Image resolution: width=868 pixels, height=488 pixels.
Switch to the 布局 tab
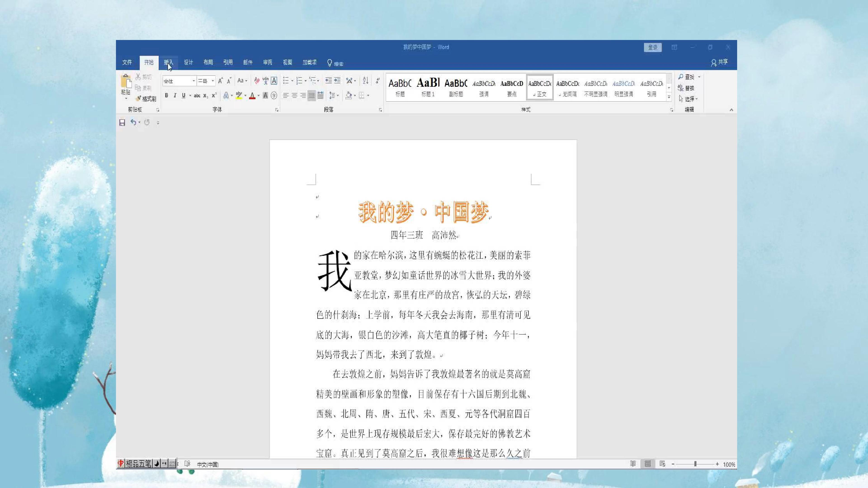coord(208,62)
